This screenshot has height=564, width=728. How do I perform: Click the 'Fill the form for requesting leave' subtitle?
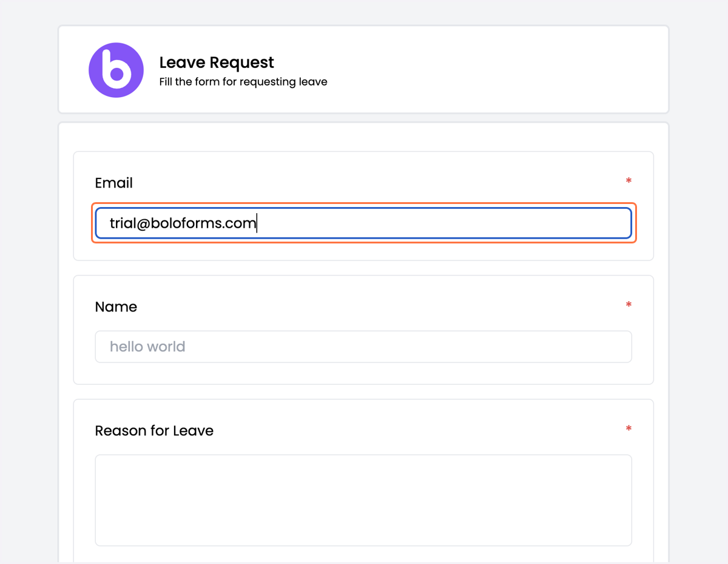point(243,82)
